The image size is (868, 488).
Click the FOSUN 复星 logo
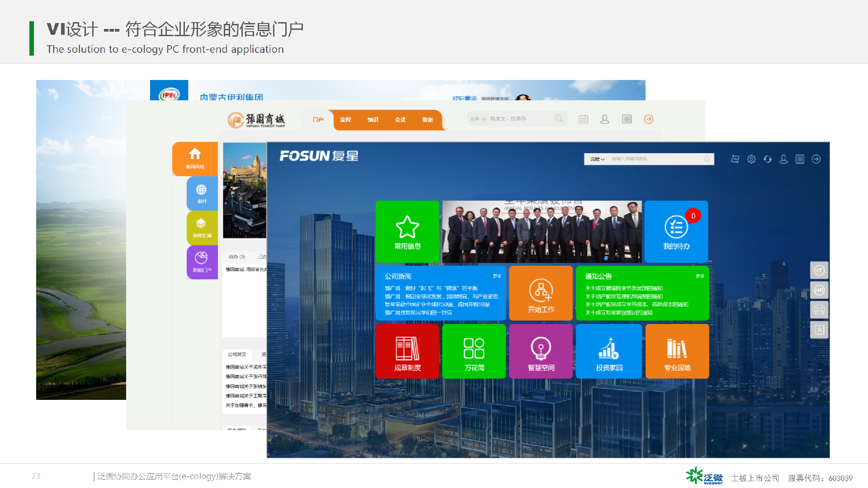click(319, 156)
